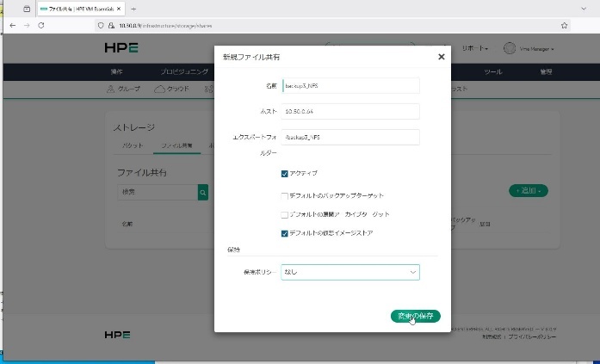600x364 pixels.
Task: Click the 変更の保存 button
Action: click(x=415, y=316)
